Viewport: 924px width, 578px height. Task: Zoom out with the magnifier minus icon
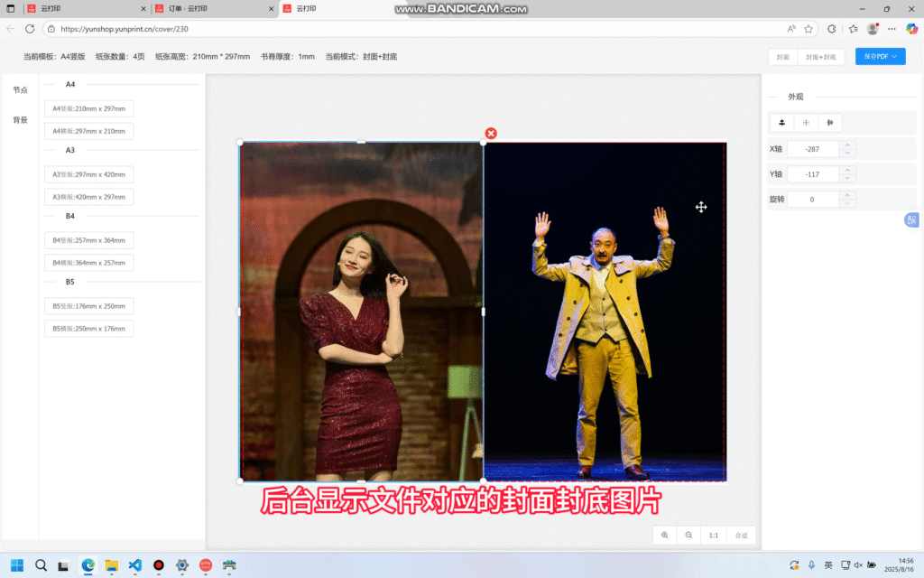coord(688,535)
